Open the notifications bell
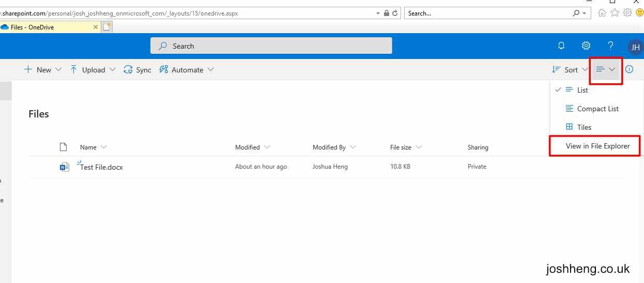The height and width of the screenshot is (283, 644). (x=561, y=46)
